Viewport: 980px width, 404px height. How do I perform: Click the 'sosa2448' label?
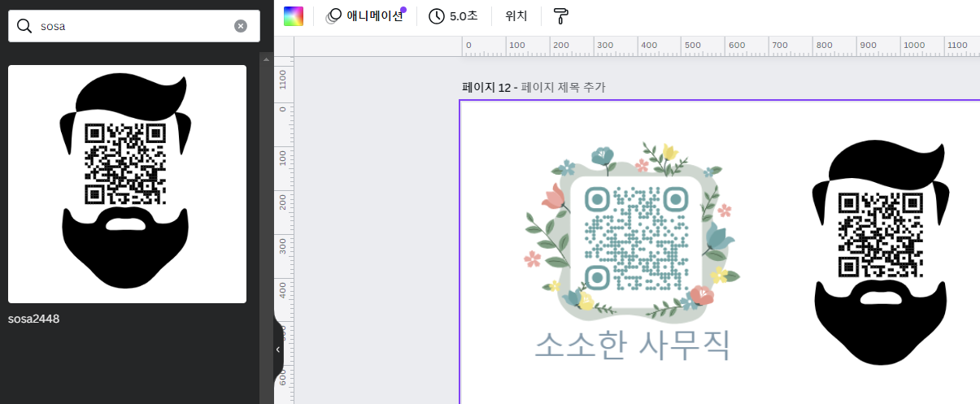[34, 319]
